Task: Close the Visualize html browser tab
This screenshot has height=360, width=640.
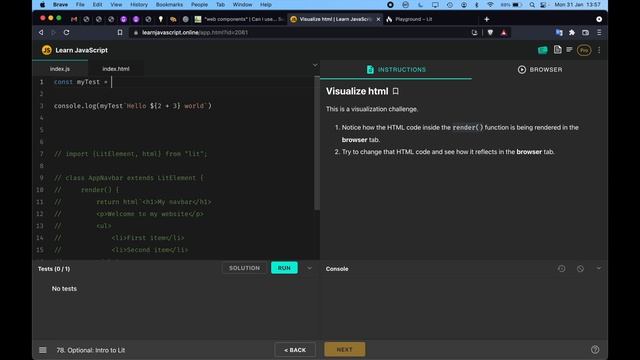Action: pos(378,19)
